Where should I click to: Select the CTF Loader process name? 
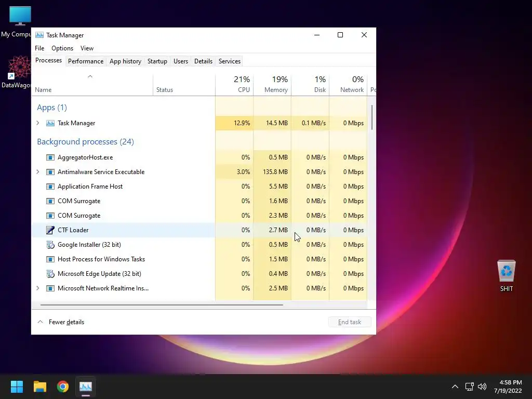(x=73, y=230)
